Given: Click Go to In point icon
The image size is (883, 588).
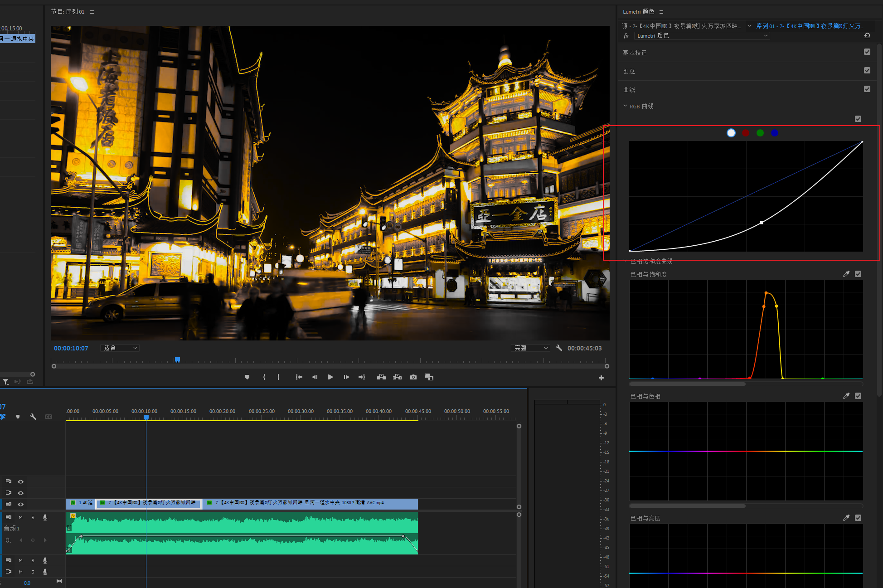Looking at the screenshot, I should pyautogui.click(x=299, y=377).
